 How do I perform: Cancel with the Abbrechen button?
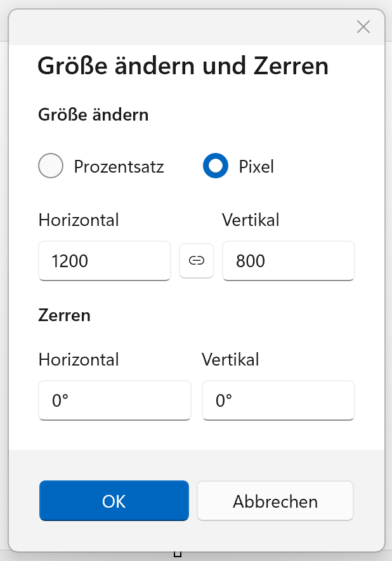[x=275, y=501]
